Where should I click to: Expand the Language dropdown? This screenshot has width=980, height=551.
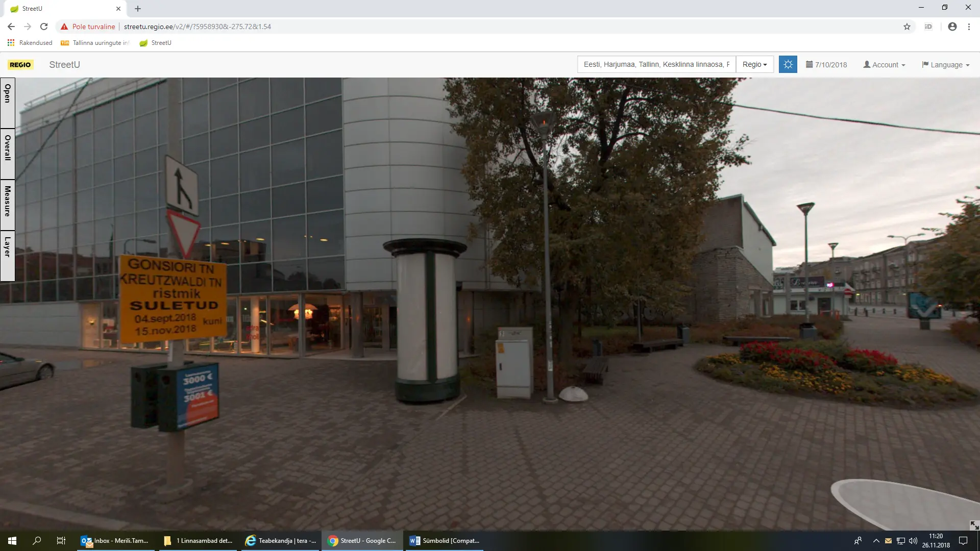tap(945, 65)
